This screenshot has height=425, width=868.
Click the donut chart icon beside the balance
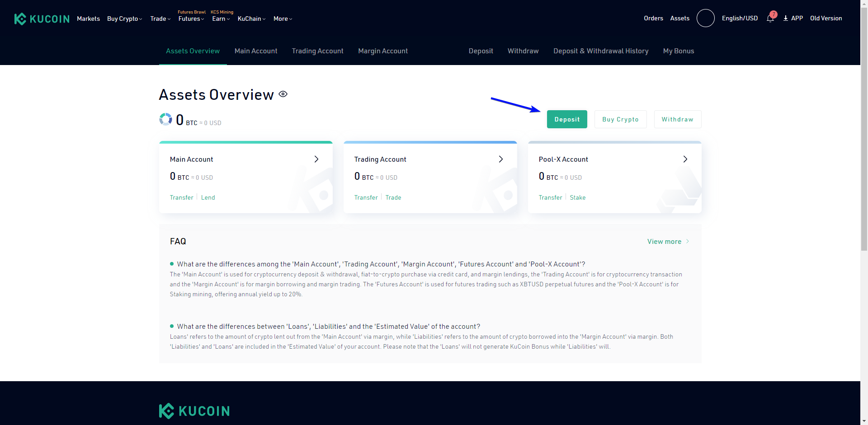(165, 119)
